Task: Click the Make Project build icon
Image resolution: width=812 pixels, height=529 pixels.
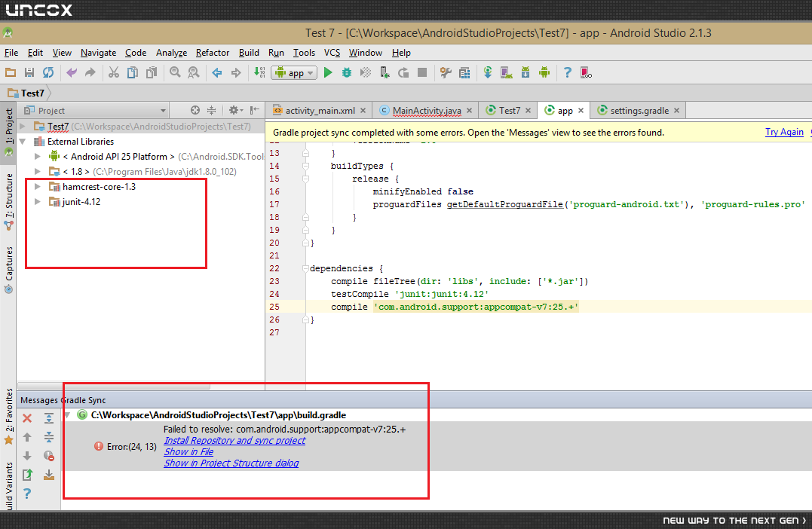Action: tap(259, 72)
